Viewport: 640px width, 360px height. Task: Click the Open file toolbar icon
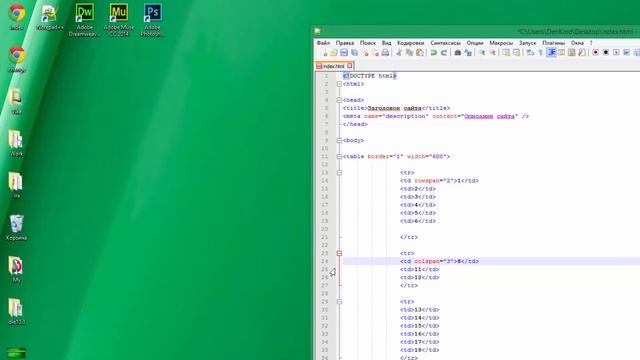click(333, 53)
